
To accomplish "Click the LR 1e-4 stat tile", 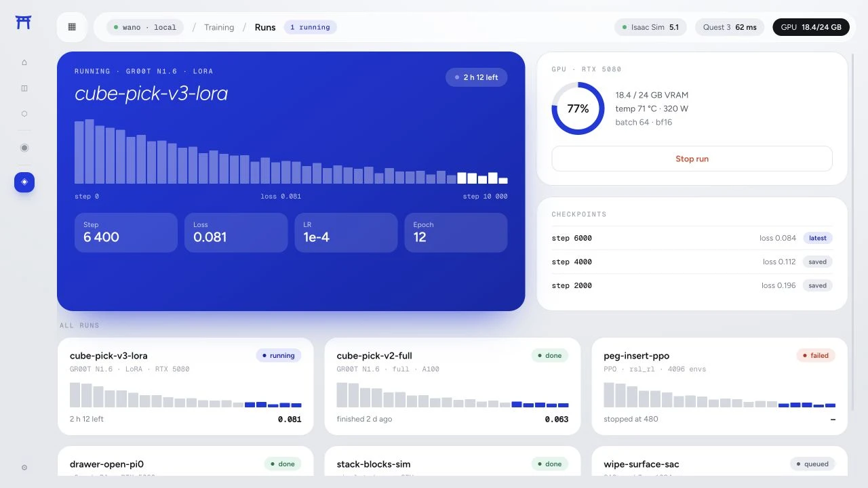I will (x=346, y=232).
